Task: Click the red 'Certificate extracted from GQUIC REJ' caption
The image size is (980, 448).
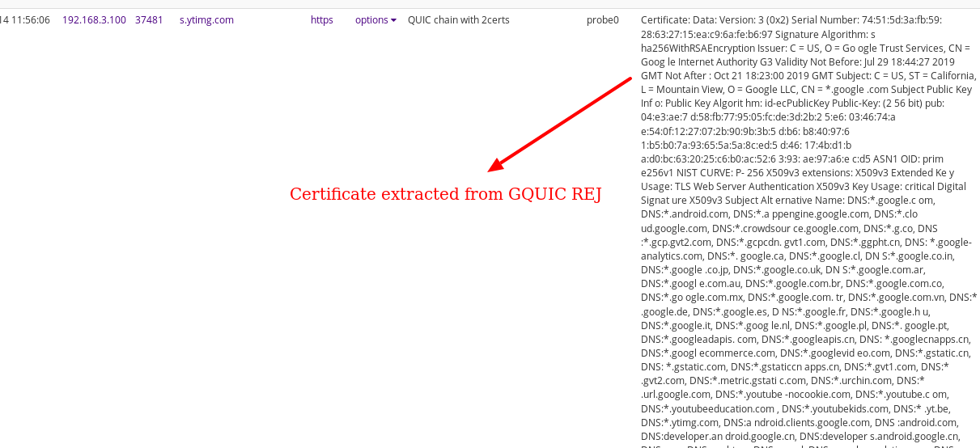Action: pyautogui.click(x=445, y=194)
